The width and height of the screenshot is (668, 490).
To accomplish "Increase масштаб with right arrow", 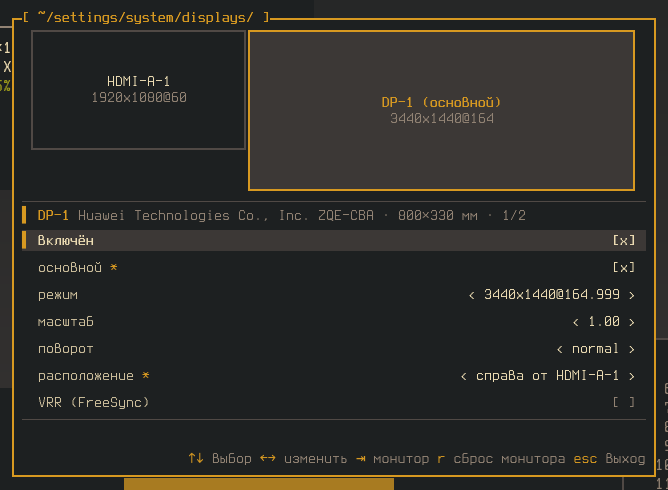I will pos(631,322).
